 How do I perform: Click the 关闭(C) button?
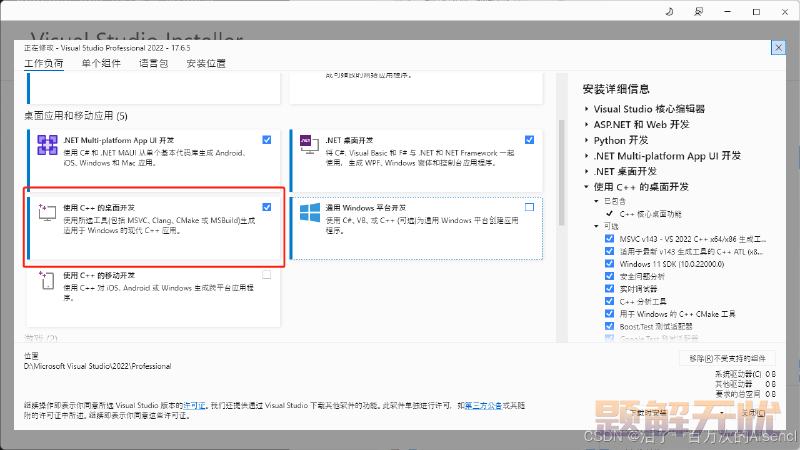pos(753,413)
